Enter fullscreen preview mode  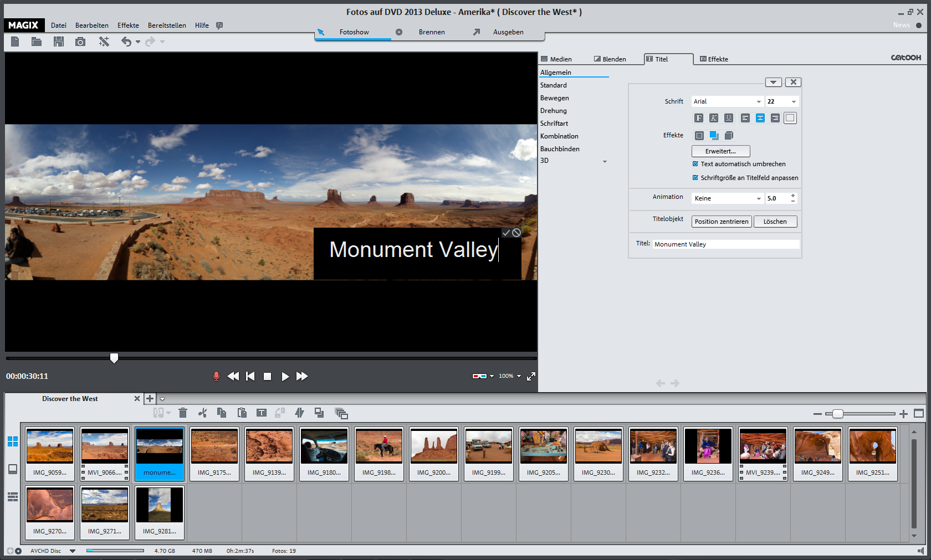[x=531, y=376]
